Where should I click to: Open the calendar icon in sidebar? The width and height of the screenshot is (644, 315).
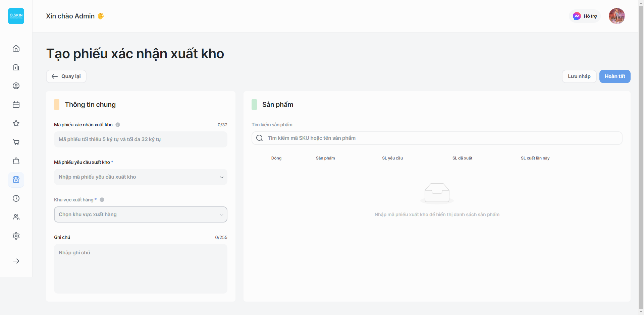click(16, 105)
